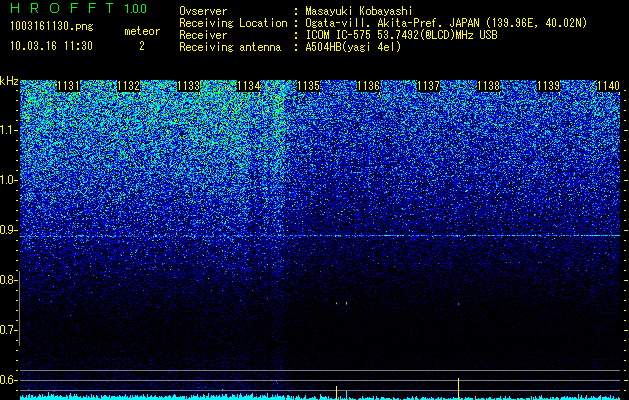Click the 0.7 kHz frequency label
The width and height of the screenshot is (629, 400).
[x=7, y=330]
